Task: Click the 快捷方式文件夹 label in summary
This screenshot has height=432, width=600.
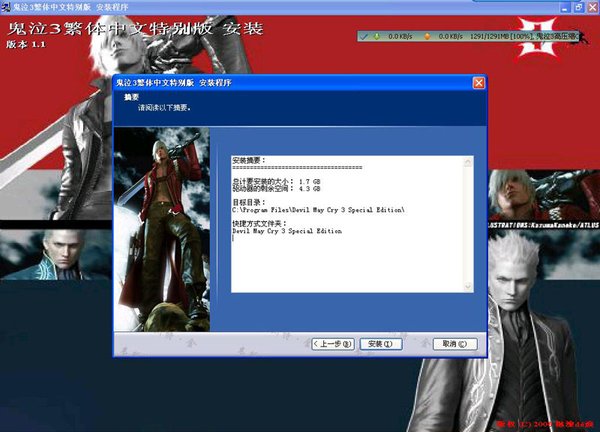Action: click(x=259, y=223)
